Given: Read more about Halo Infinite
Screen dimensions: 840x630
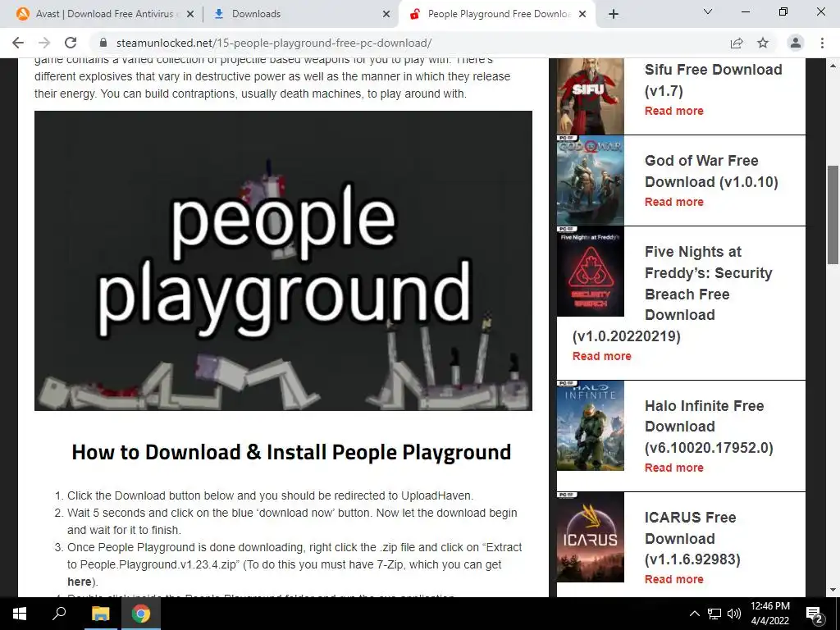Looking at the screenshot, I should click(674, 468).
